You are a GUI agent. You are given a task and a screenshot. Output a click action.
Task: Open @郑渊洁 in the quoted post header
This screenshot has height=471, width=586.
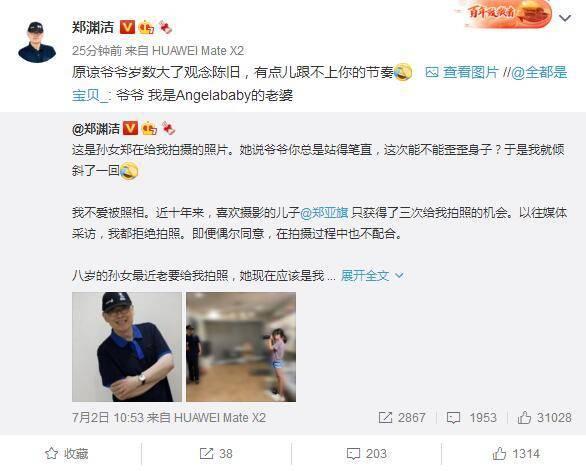pyautogui.click(x=96, y=129)
